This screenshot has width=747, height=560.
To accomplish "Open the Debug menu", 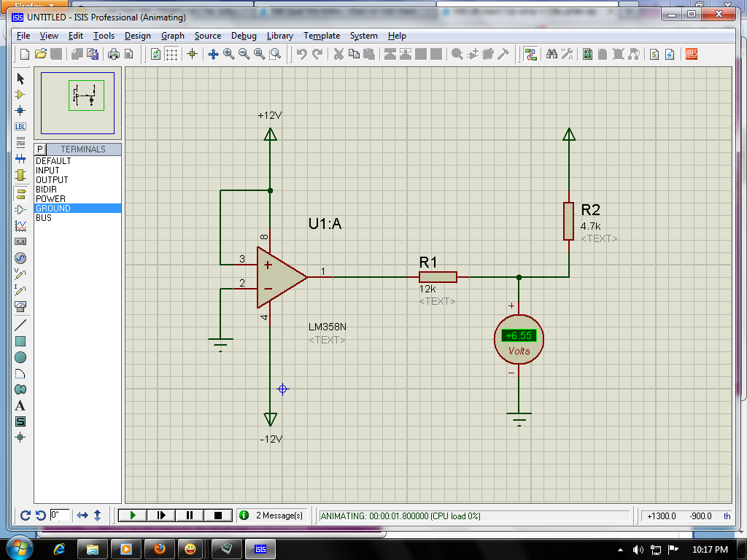I will tap(244, 36).
